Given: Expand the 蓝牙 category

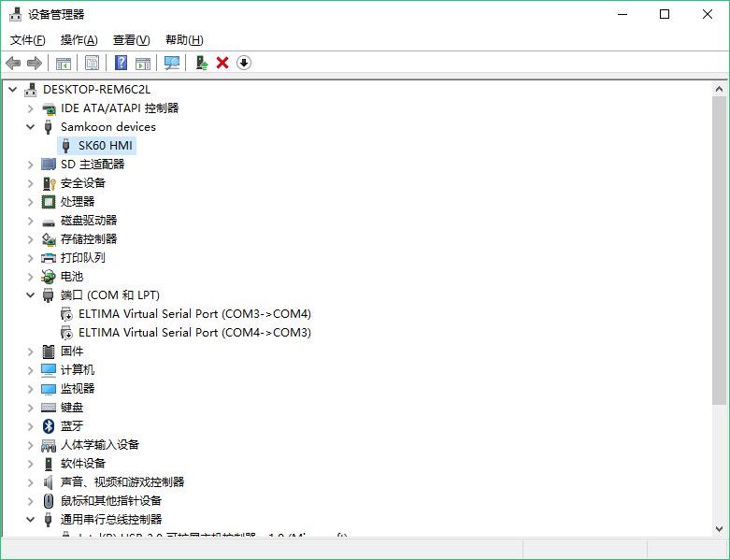Looking at the screenshot, I should tap(31, 425).
